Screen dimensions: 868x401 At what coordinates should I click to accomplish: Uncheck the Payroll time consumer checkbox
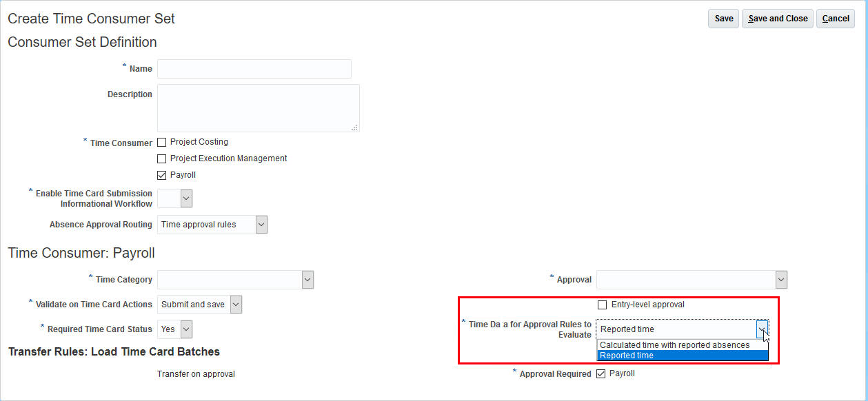point(162,175)
